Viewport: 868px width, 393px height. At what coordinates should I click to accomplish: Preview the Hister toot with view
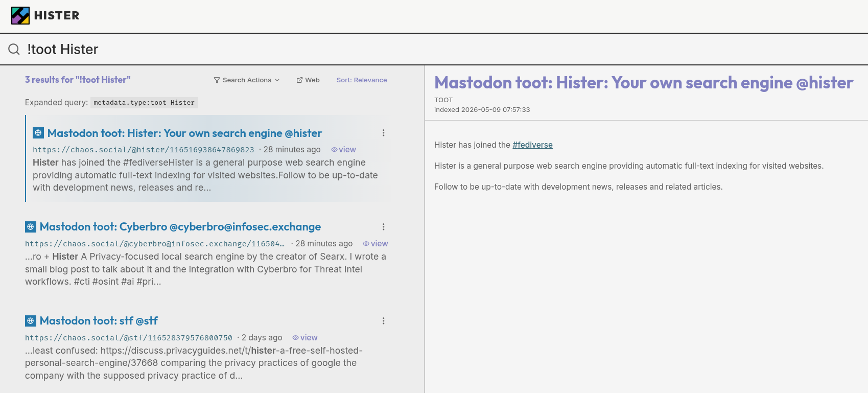pyautogui.click(x=344, y=150)
